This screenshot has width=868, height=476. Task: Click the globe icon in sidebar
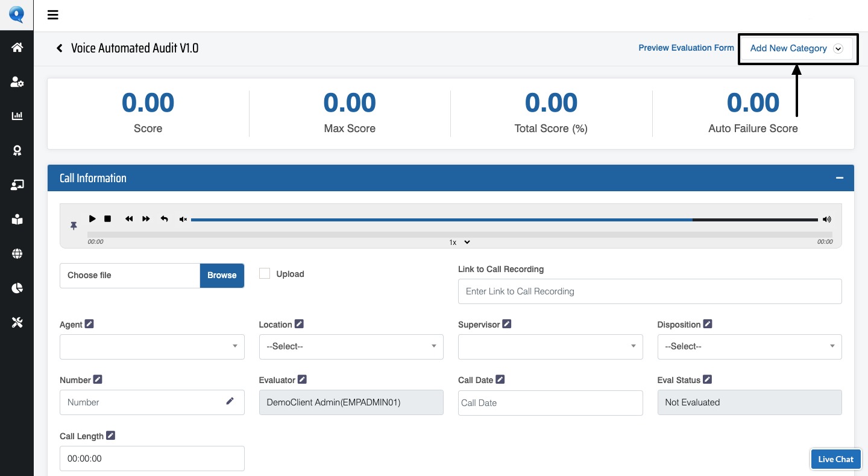pyautogui.click(x=17, y=254)
